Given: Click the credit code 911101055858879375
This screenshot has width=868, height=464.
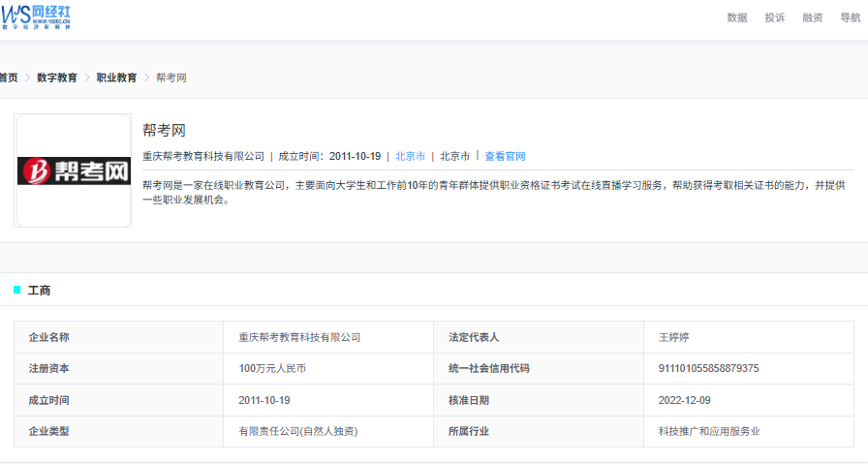Looking at the screenshot, I should point(708,368).
